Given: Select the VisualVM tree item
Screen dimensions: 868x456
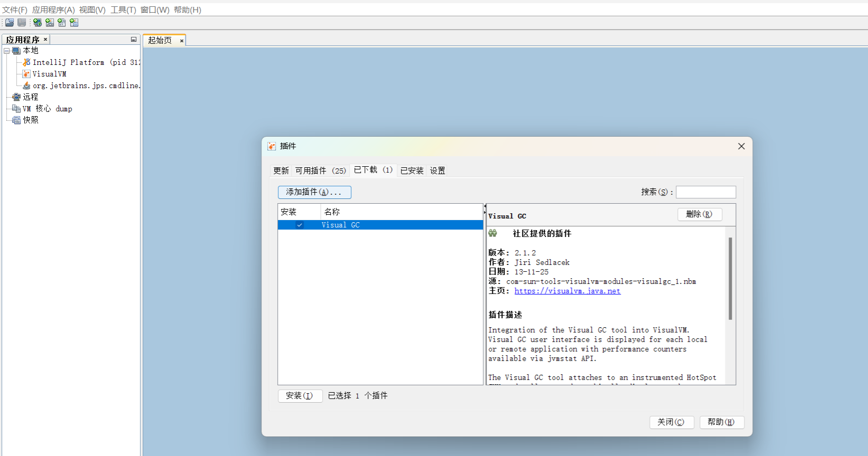Looking at the screenshot, I should point(50,74).
